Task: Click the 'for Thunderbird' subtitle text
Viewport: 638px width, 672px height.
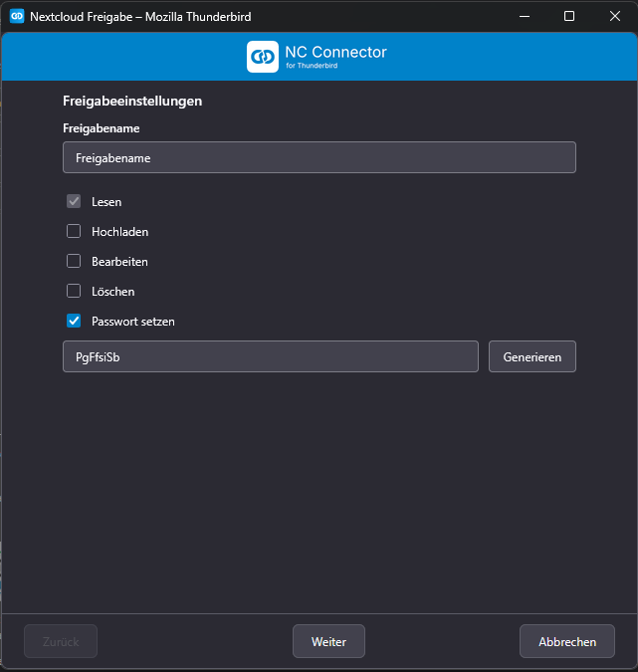Action: point(312,66)
